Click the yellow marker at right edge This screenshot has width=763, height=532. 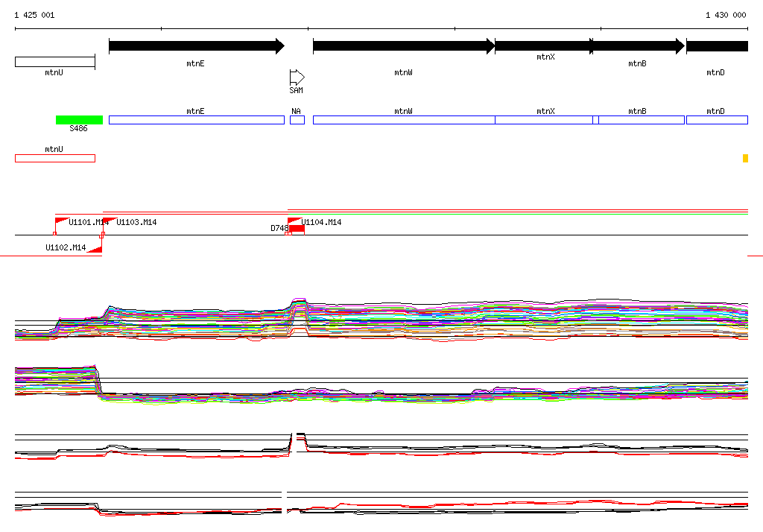745,158
